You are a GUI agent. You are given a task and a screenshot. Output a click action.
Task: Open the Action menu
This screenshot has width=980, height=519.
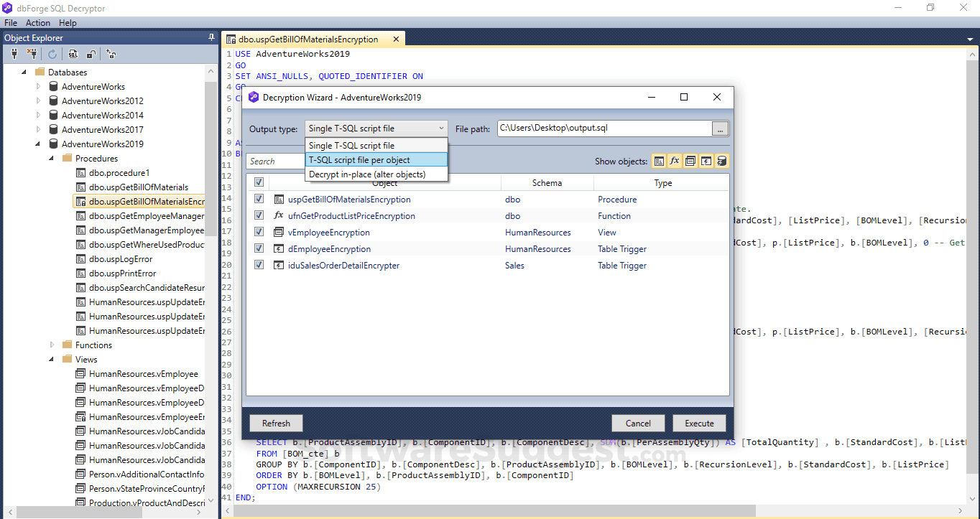(37, 22)
